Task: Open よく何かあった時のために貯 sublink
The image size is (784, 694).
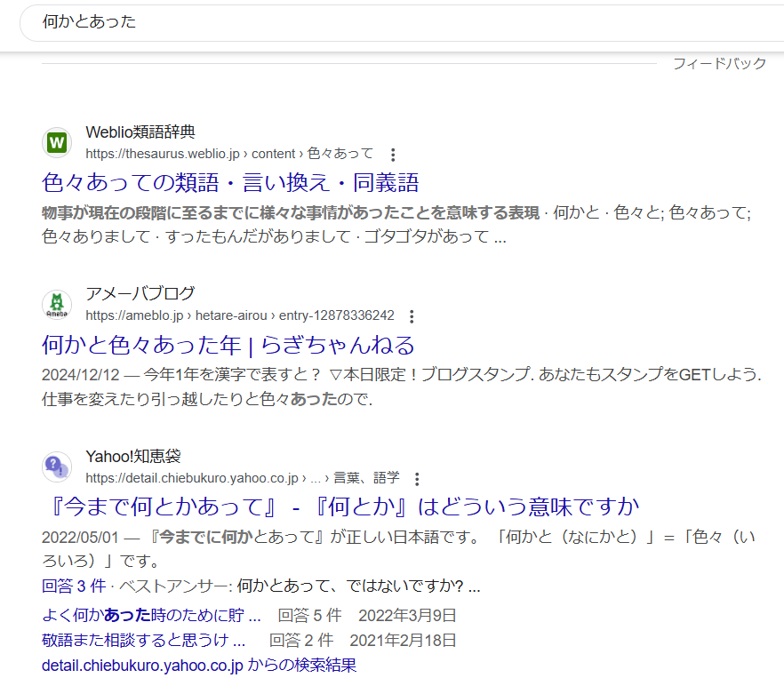Action: click(151, 616)
